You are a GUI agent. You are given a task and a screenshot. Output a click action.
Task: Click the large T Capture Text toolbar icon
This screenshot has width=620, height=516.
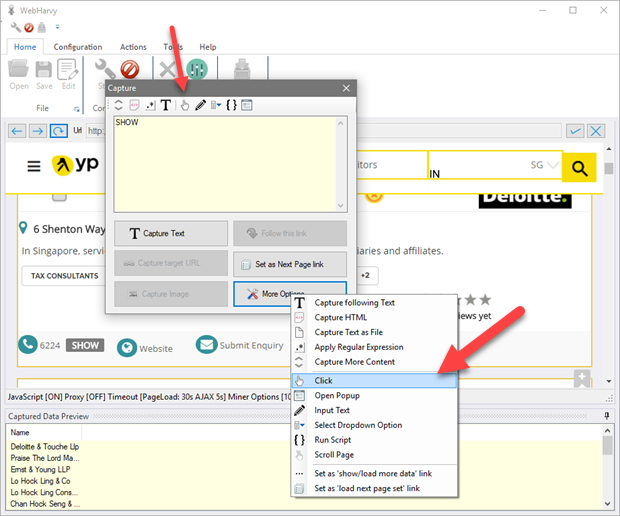[166, 105]
